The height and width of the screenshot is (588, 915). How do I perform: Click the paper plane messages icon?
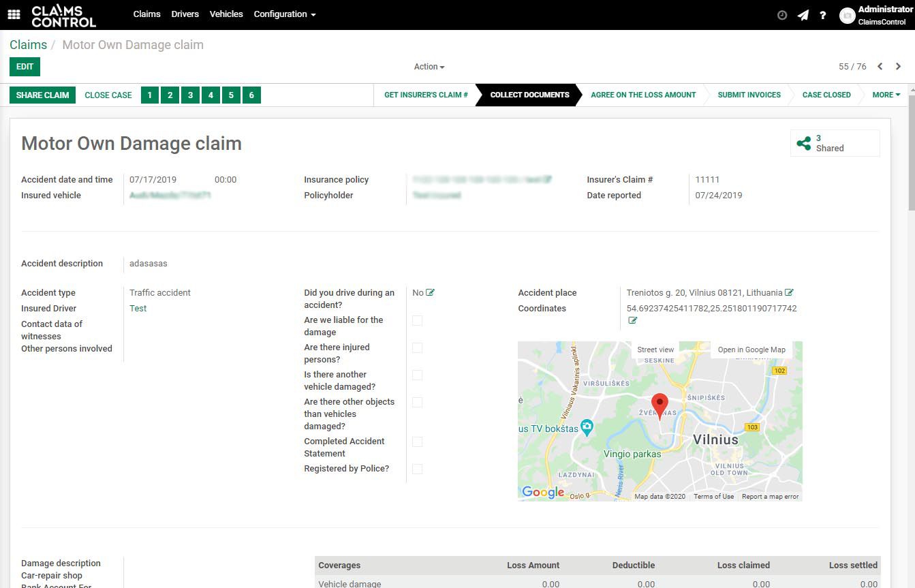803,15
